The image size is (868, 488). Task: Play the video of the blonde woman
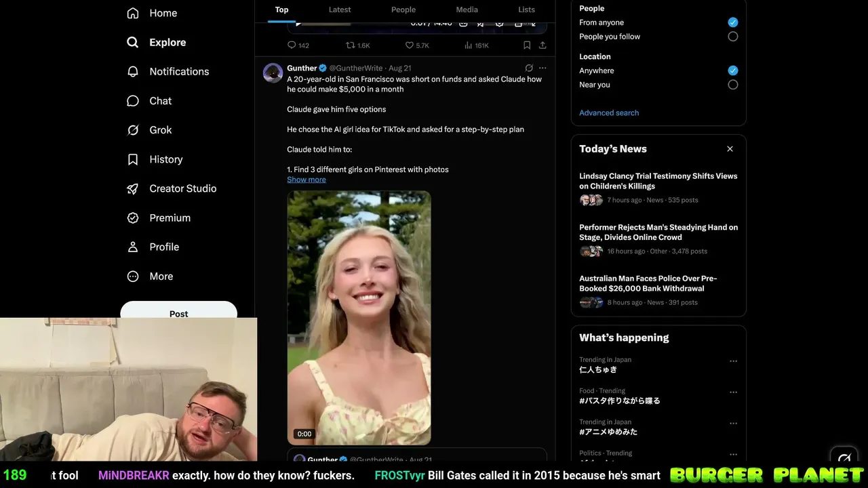pyautogui.click(x=359, y=318)
